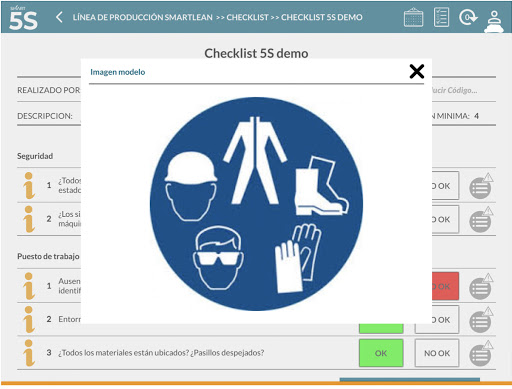Open info icon for Seguridad item 1

pyautogui.click(x=29, y=185)
